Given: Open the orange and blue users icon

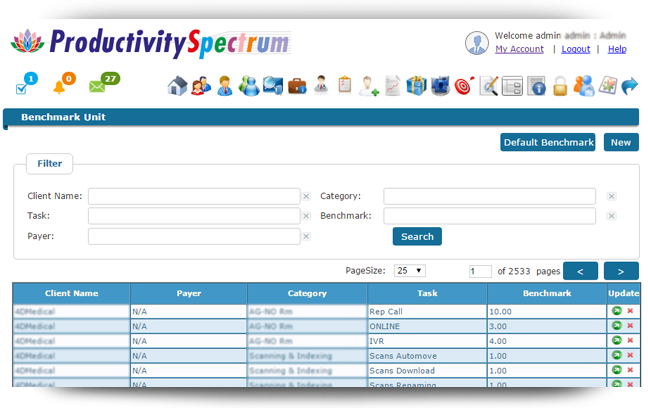Looking at the screenshot, I should tap(584, 86).
